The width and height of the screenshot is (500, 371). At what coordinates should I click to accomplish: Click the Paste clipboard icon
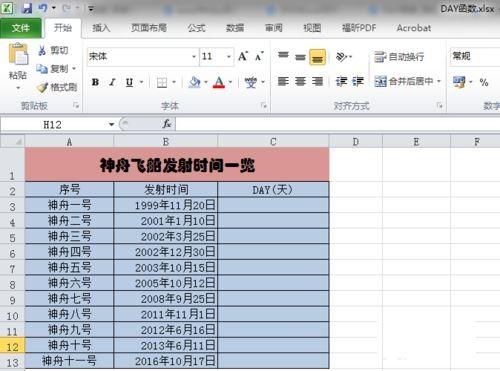18,54
